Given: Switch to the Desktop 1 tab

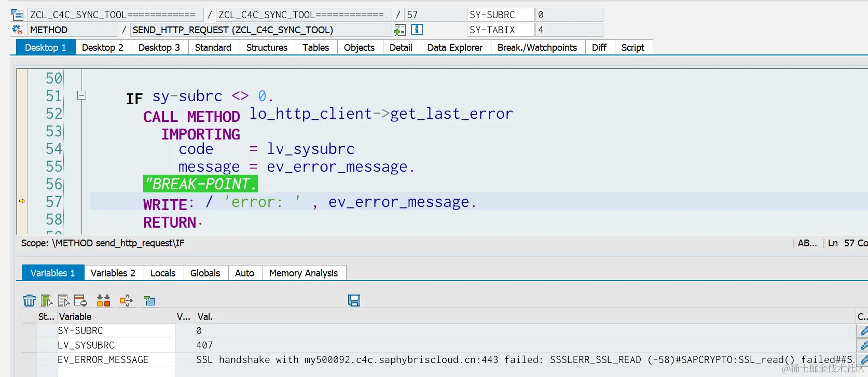Looking at the screenshot, I should (46, 47).
